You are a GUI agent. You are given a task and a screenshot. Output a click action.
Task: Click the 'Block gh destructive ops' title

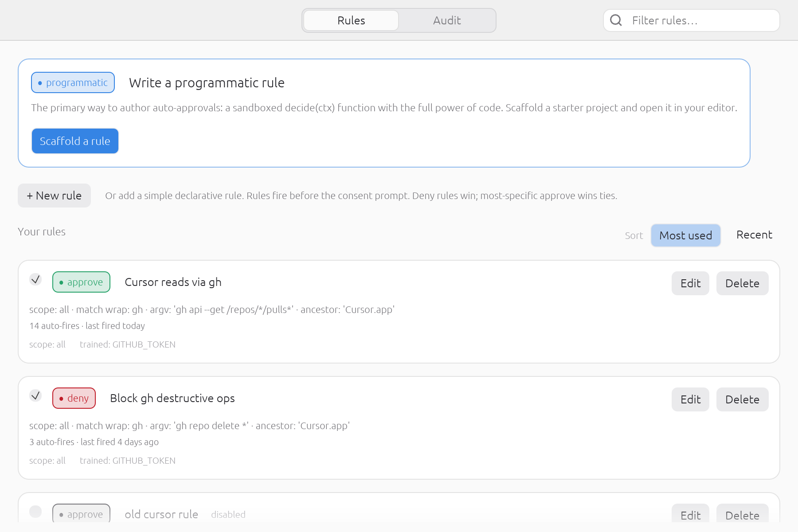coord(172,398)
